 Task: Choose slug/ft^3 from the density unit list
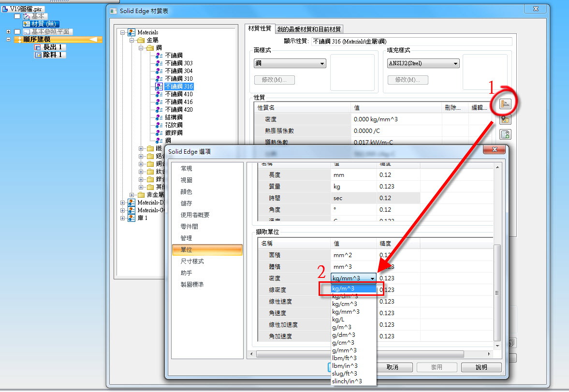point(353,373)
